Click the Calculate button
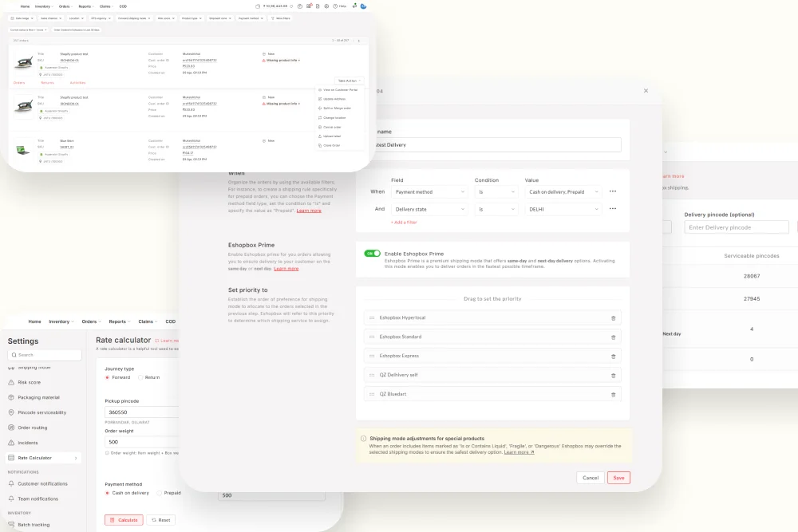Viewport: 798px width, 532px height. [124, 520]
